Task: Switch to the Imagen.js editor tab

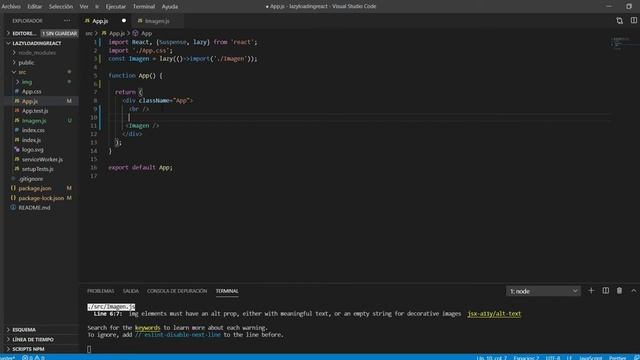Action: click(157, 21)
